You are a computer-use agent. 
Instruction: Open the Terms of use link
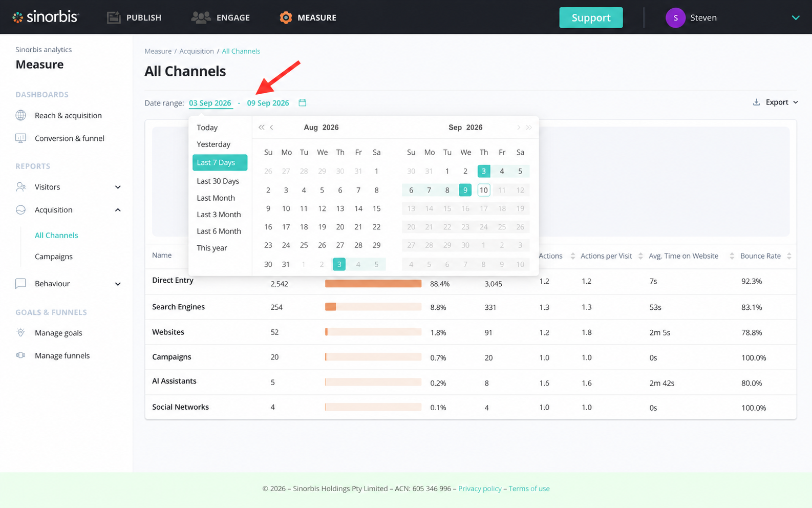pos(529,489)
